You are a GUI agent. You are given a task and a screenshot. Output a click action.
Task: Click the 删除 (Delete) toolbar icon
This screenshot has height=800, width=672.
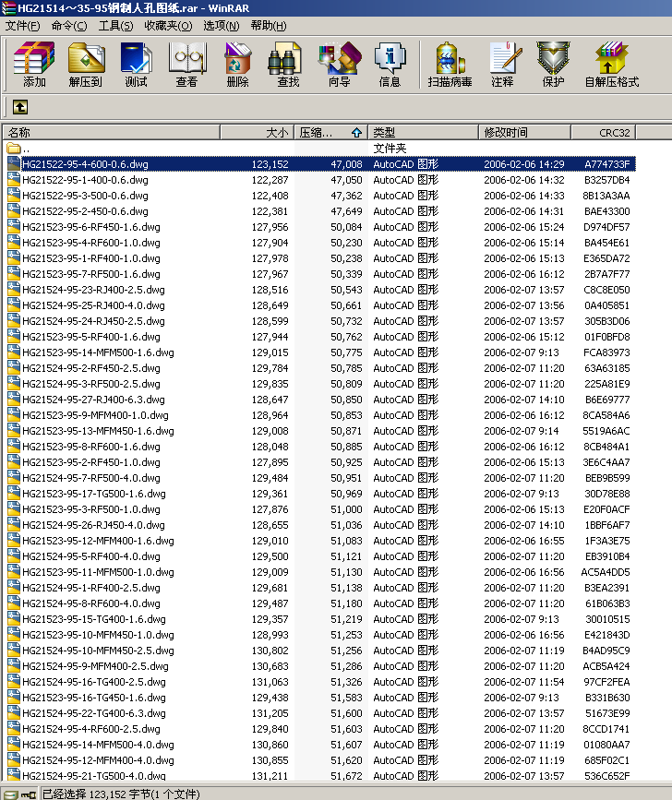click(x=237, y=65)
